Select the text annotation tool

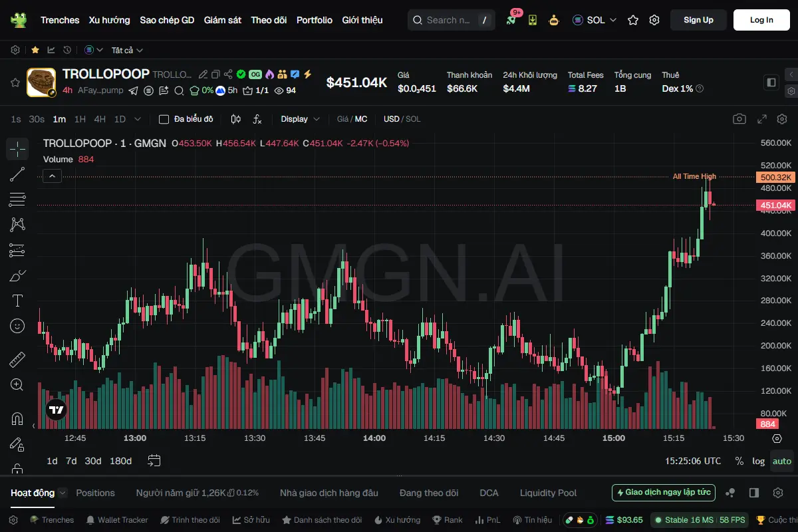click(x=17, y=301)
